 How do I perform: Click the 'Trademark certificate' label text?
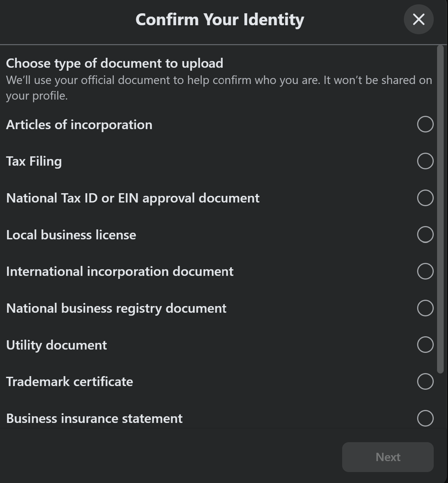pyautogui.click(x=69, y=382)
